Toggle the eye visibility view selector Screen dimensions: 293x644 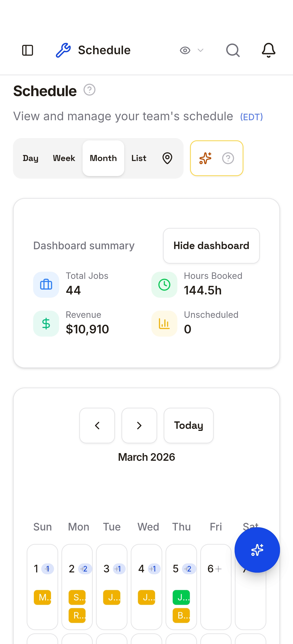click(x=185, y=50)
